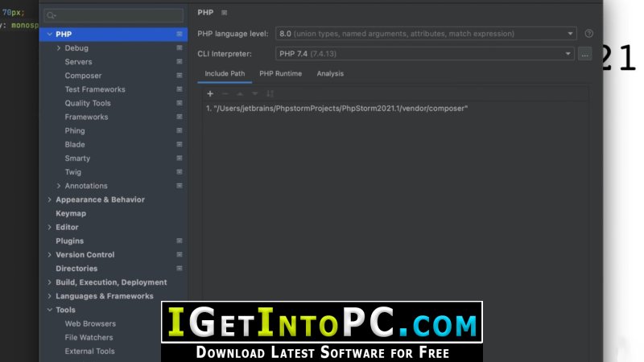Click the project icon on Version Control row
Screen dimensions: 644x362
click(x=180, y=254)
